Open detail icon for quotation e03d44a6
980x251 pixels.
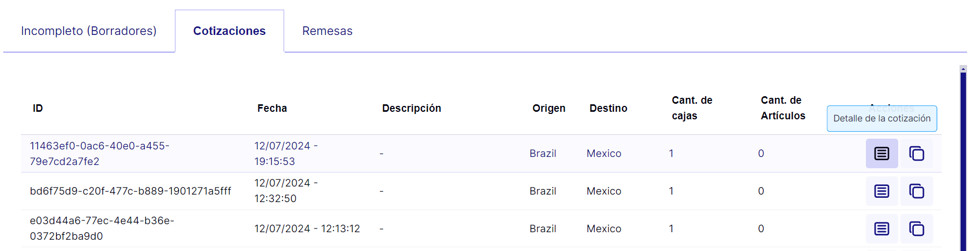pyautogui.click(x=882, y=228)
